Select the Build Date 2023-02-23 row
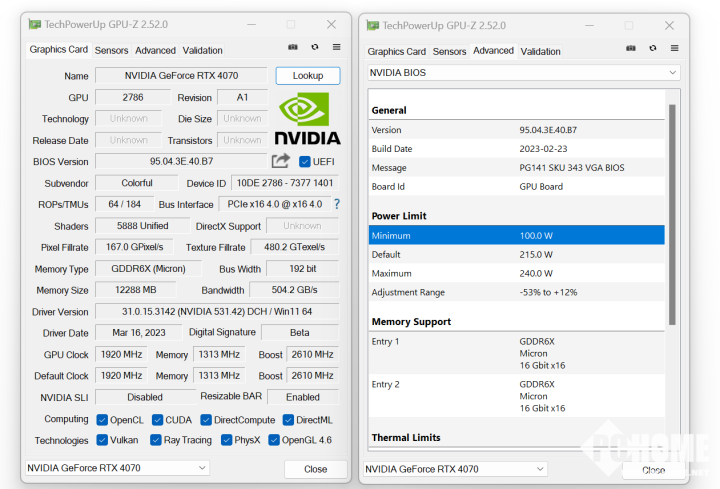 point(516,149)
